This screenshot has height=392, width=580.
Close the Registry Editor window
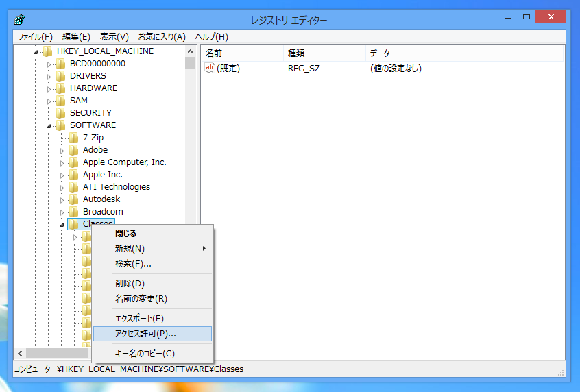(x=551, y=16)
